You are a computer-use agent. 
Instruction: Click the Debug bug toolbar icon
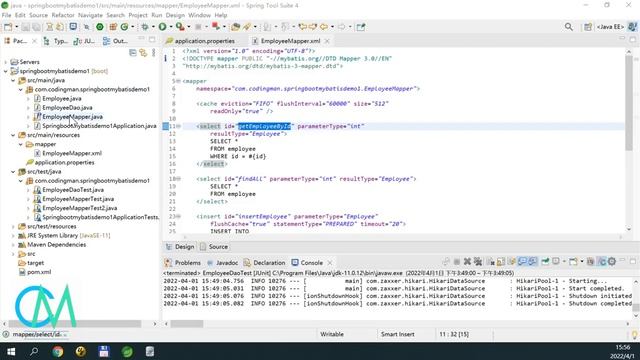coord(145,27)
